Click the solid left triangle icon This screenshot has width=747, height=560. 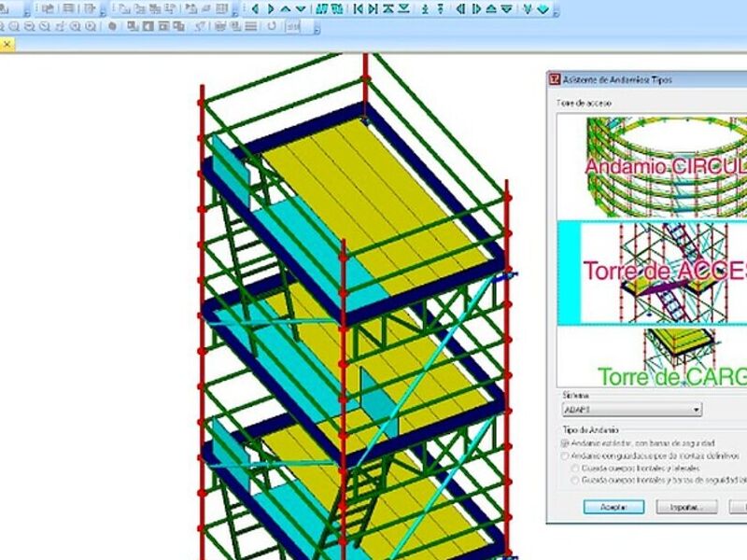click(461, 8)
